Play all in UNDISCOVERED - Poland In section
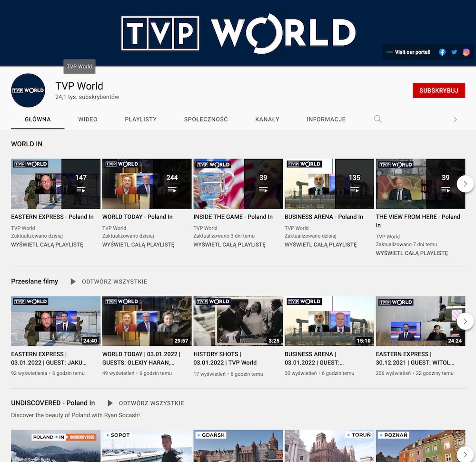This screenshot has height=462, width=476. pyautogui.click(x=146, y=403)
